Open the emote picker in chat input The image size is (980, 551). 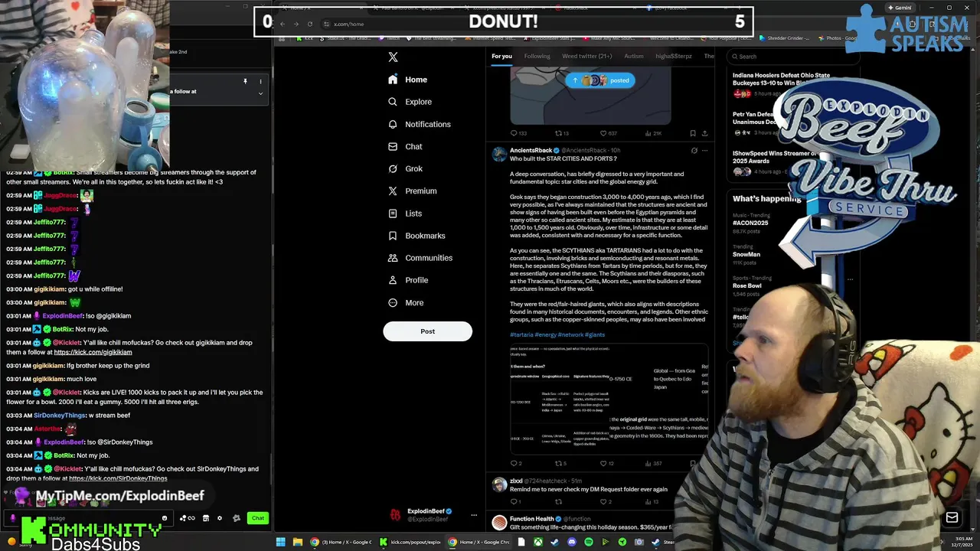coord(165,518)
